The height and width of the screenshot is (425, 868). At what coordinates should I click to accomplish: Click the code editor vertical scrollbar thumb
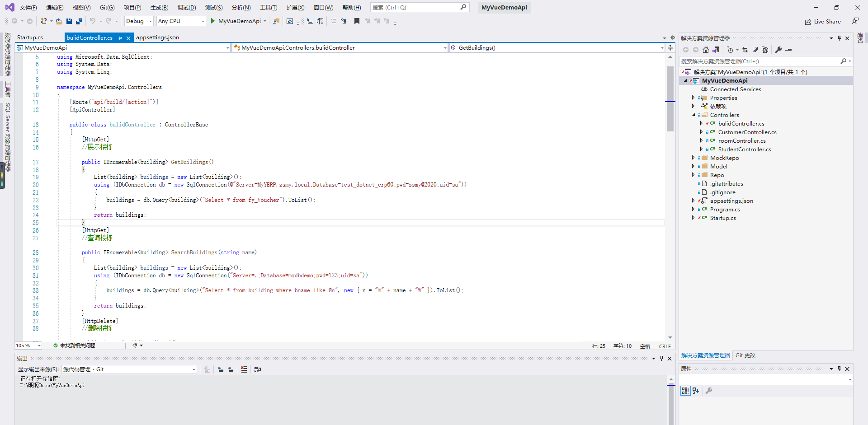tap(670, 98)
